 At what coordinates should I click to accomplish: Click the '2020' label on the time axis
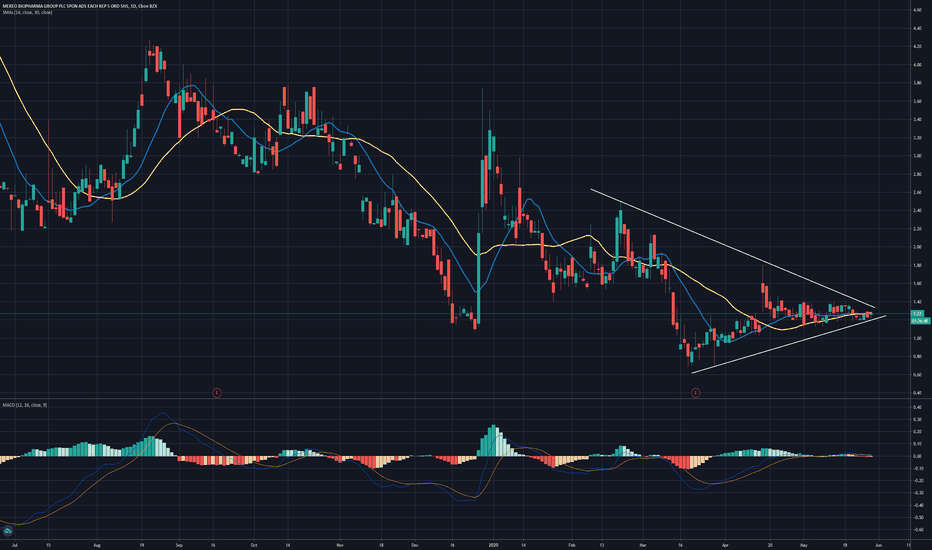pos(493,545)
